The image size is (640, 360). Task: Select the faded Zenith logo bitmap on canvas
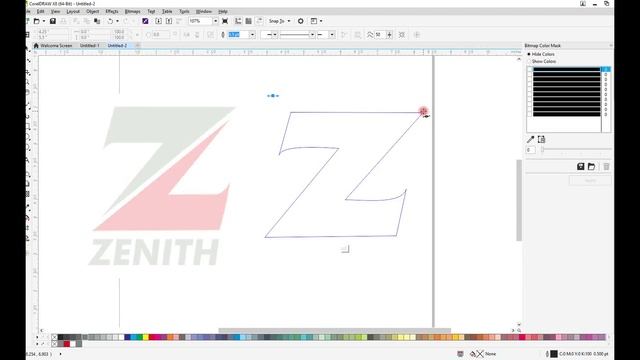(163, 186)
